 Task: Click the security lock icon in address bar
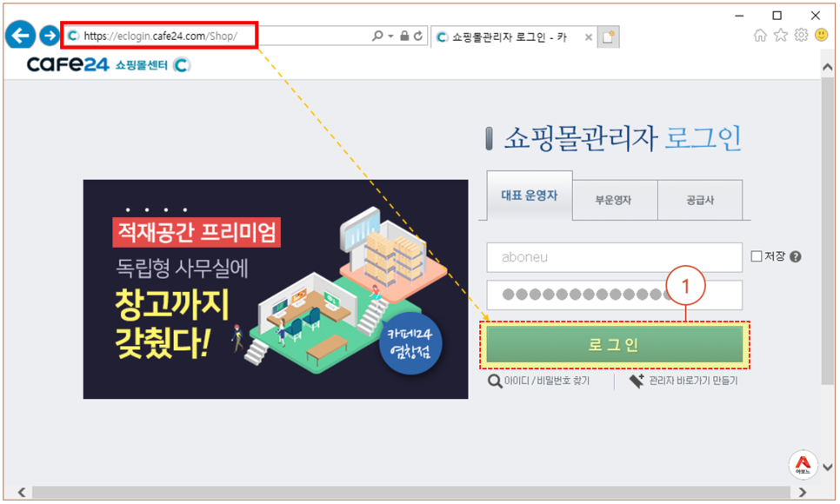tap(404, 36)
